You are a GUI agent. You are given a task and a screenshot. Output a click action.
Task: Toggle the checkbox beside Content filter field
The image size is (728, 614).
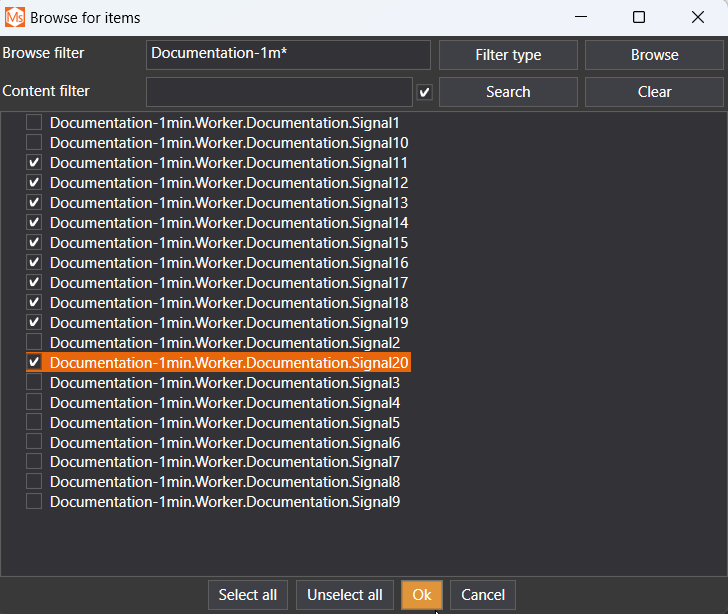pyautogui.click(x=425, y=92)
